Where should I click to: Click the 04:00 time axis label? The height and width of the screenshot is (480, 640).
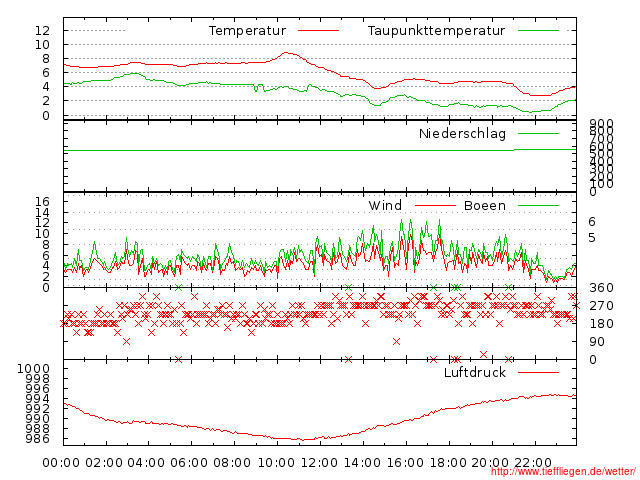pos(147,463)
